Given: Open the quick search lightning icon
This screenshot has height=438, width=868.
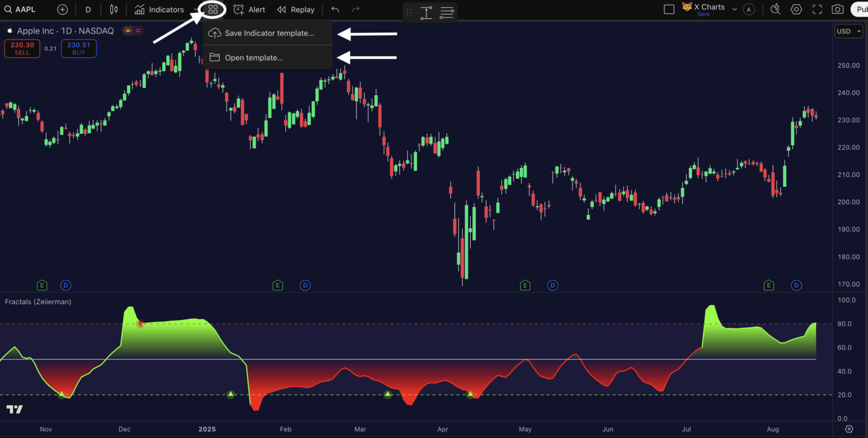Looking at the screenshot, I should [x=775, y=9].
